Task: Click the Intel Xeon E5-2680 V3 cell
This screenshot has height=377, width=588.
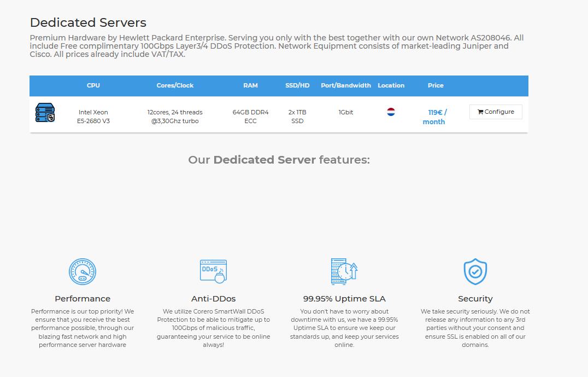Action: tap(93, 117)
